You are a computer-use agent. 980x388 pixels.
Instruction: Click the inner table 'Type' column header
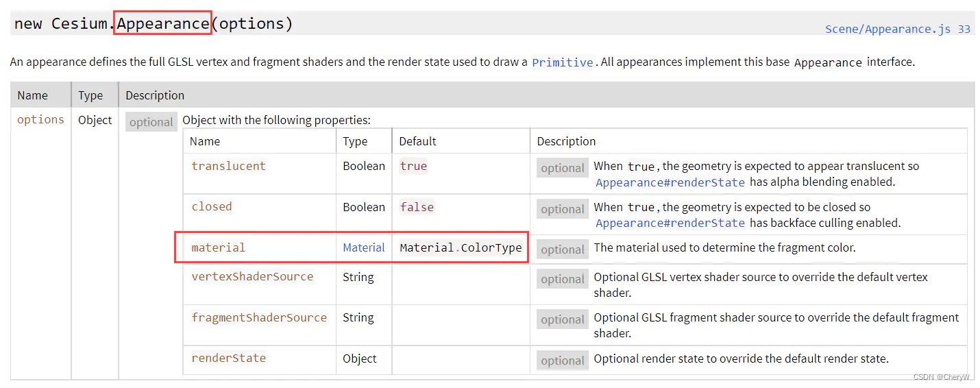(x=355, y=141)
